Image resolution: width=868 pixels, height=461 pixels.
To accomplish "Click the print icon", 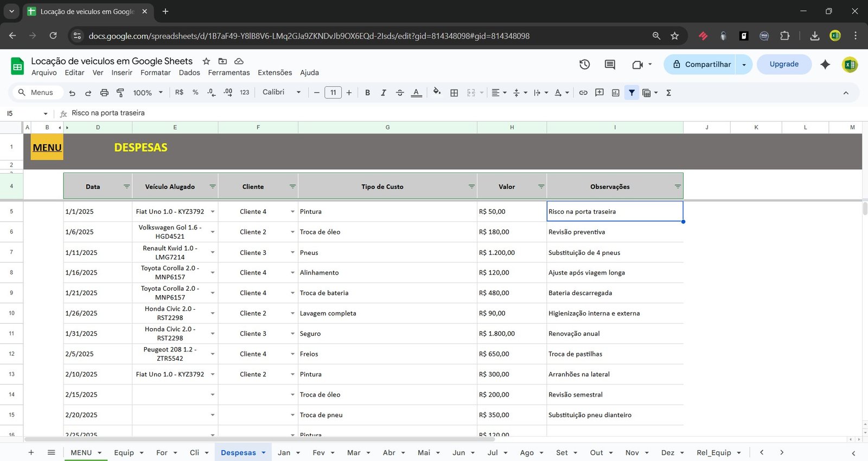I will (104, 93).
